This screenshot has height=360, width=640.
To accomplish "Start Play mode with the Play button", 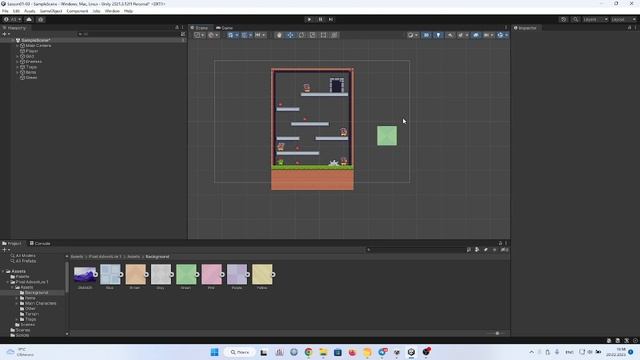I will click(x=309, y=19).
